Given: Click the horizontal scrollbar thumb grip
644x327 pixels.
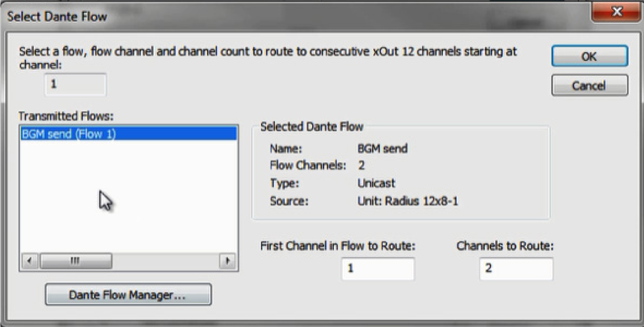Looking at the screenshot, I should (75, 260).
